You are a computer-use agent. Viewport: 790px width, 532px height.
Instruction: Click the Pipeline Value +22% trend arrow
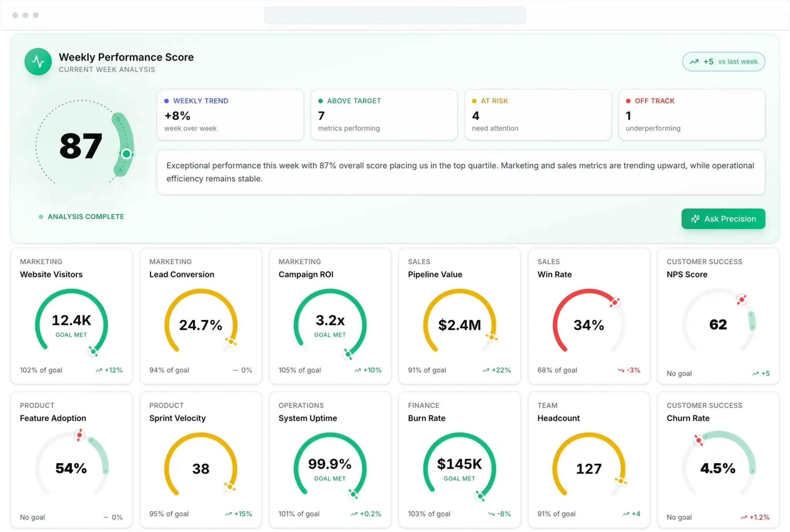pos(486,370)
